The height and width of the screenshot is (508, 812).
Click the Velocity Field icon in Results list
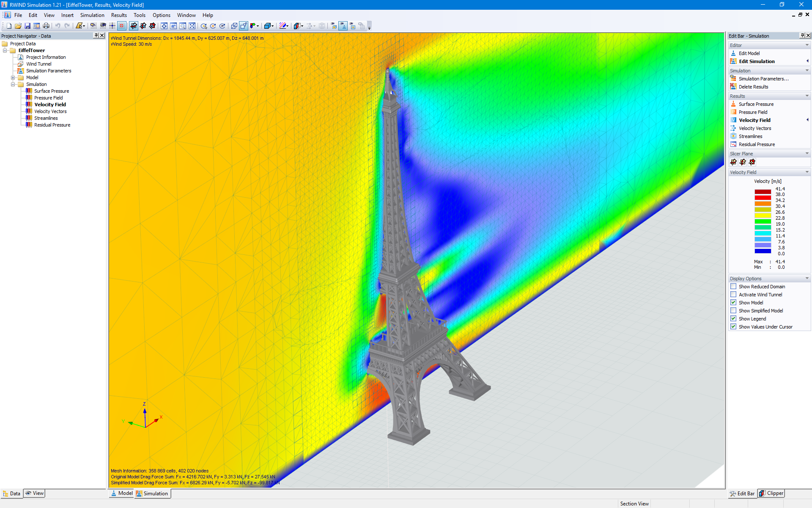coord(733,120)
